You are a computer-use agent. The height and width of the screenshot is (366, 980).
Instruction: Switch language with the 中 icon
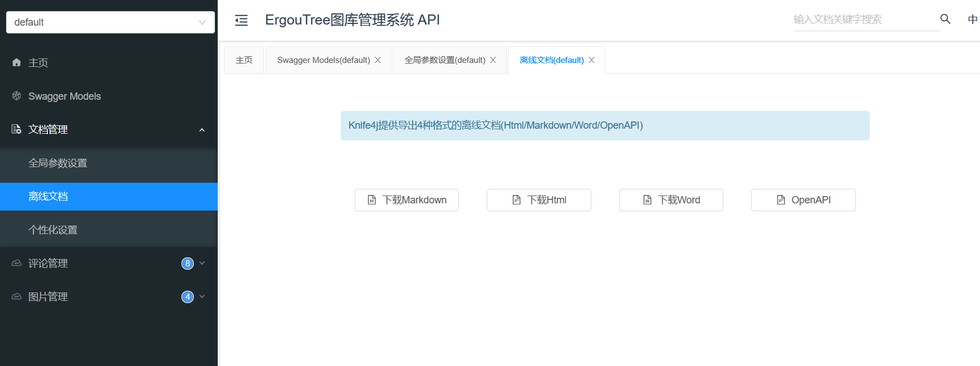coord(972,19)
